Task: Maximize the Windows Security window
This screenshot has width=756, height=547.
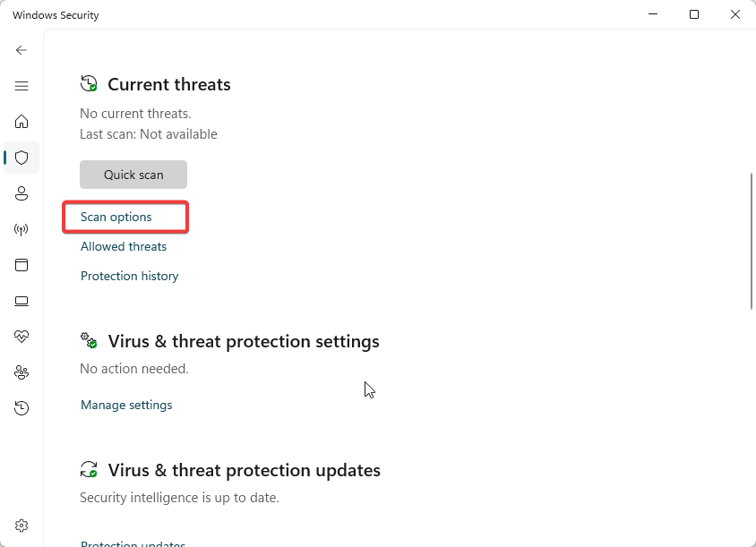Action: point(694,14)
